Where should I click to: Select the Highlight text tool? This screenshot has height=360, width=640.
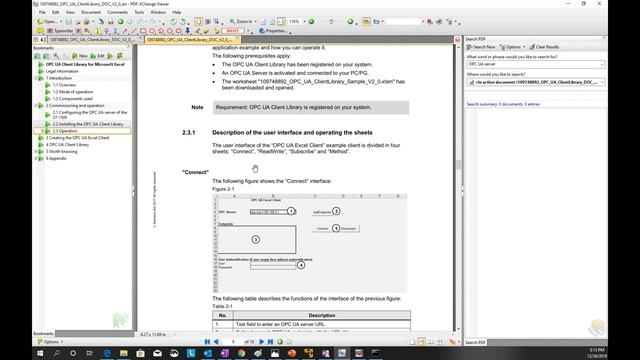pos(97,31)
